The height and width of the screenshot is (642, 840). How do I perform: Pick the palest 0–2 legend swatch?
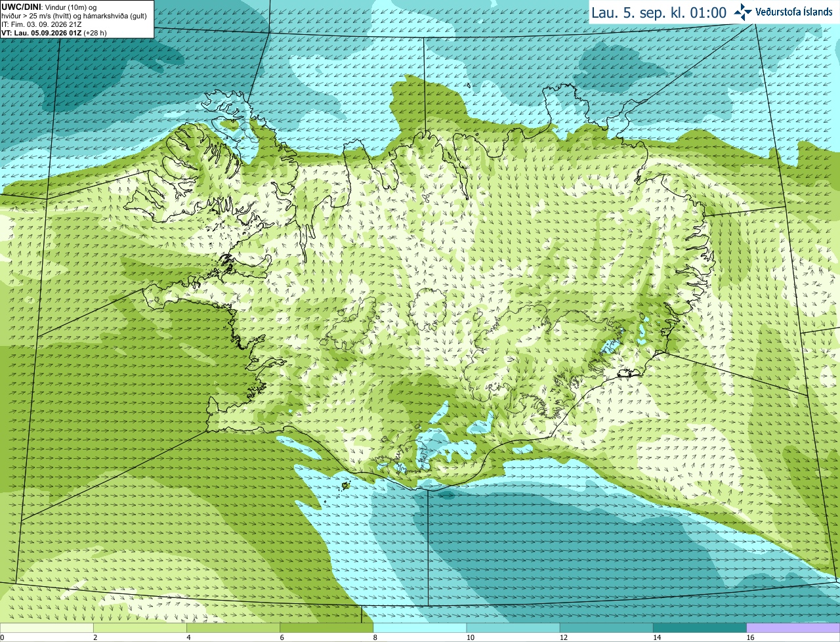pyautogui.click(x=47, y=628)
